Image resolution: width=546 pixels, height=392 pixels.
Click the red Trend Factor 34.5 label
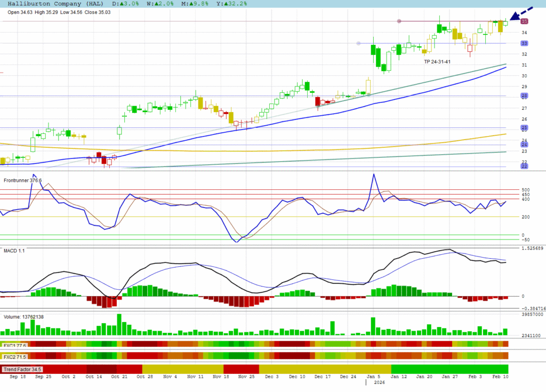[22, 369]
